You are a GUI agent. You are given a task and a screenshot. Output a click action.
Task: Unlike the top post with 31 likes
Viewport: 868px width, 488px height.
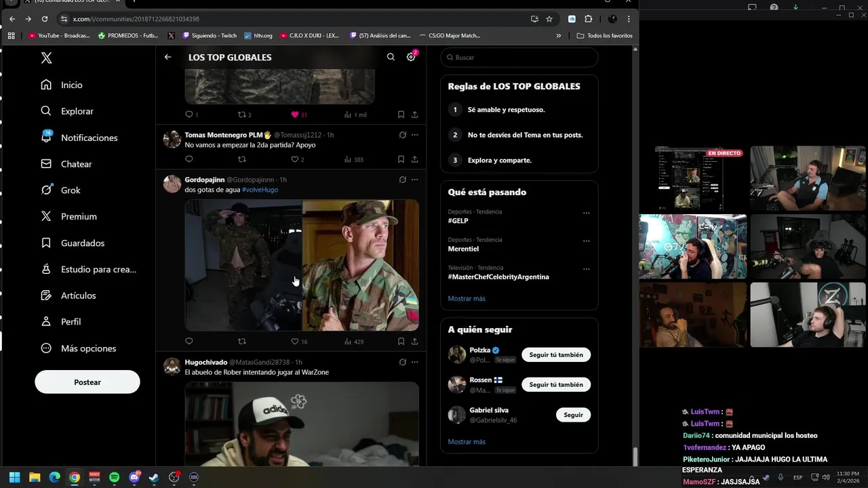[299, 115]
